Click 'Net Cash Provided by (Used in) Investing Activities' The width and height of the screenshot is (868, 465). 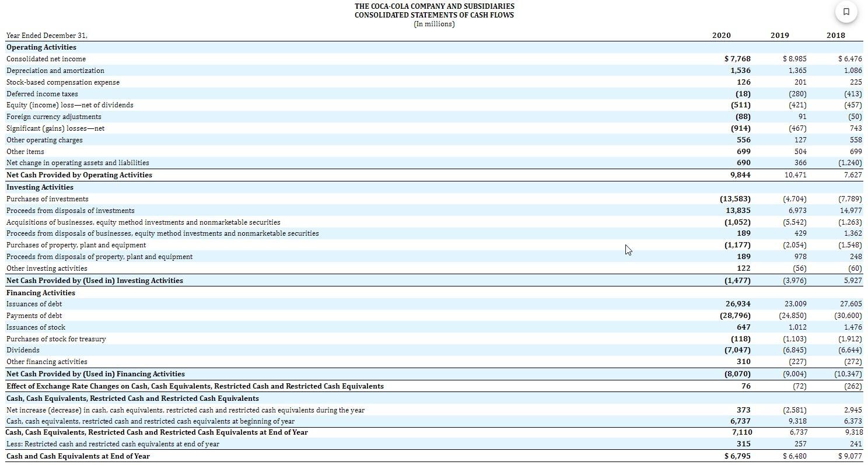pyautogui.click(x=94, y=281)
